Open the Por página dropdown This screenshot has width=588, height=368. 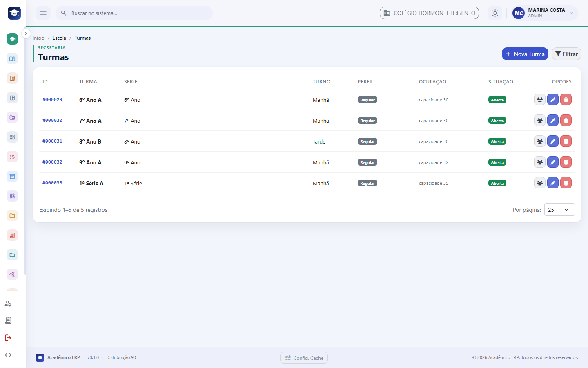click(x=559, y=210)
